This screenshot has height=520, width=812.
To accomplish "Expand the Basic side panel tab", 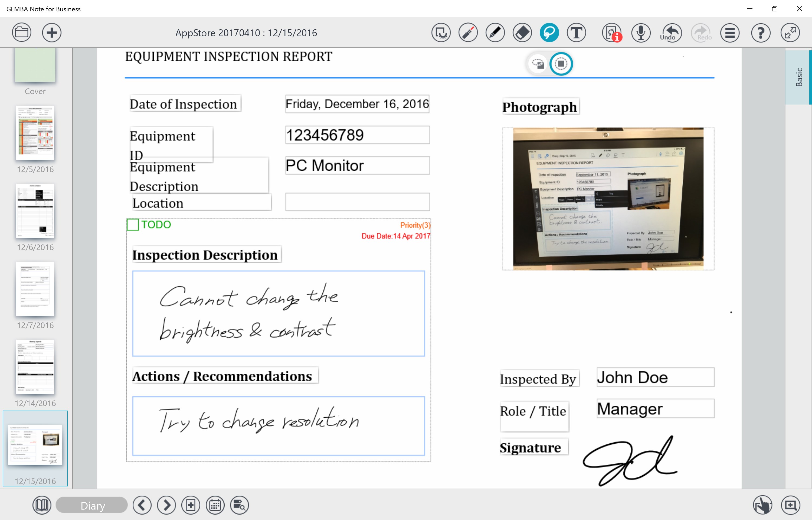I will [x=798, y=77].
